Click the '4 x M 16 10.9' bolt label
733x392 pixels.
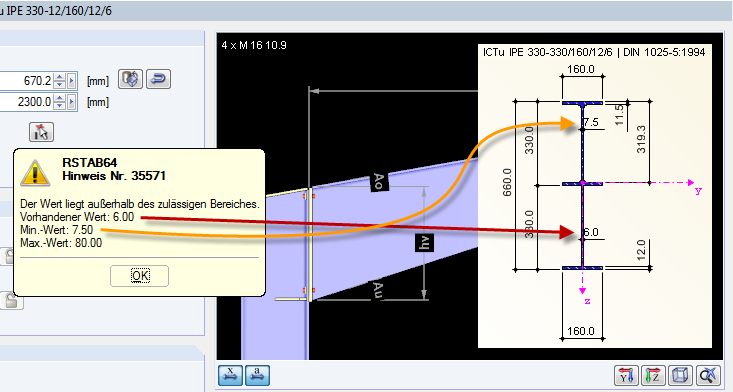click(254, 45)
